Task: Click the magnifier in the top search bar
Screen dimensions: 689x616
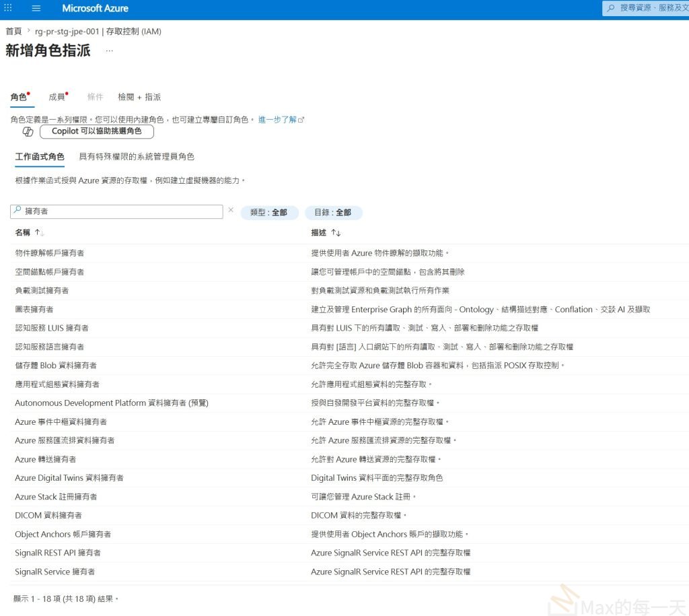Action: pos(611,8)
